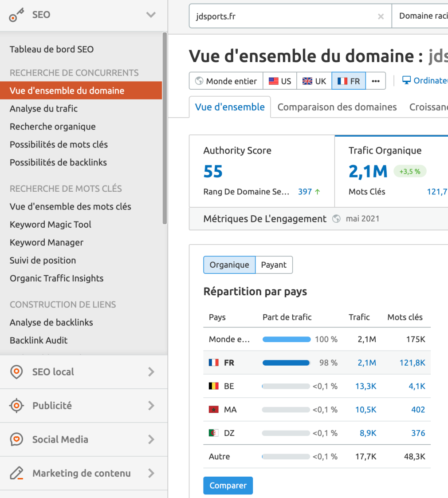Open Organic Traffic Insights
This screenshot has width=448, height=498.
pyautogui.click(x=56, y=278)
